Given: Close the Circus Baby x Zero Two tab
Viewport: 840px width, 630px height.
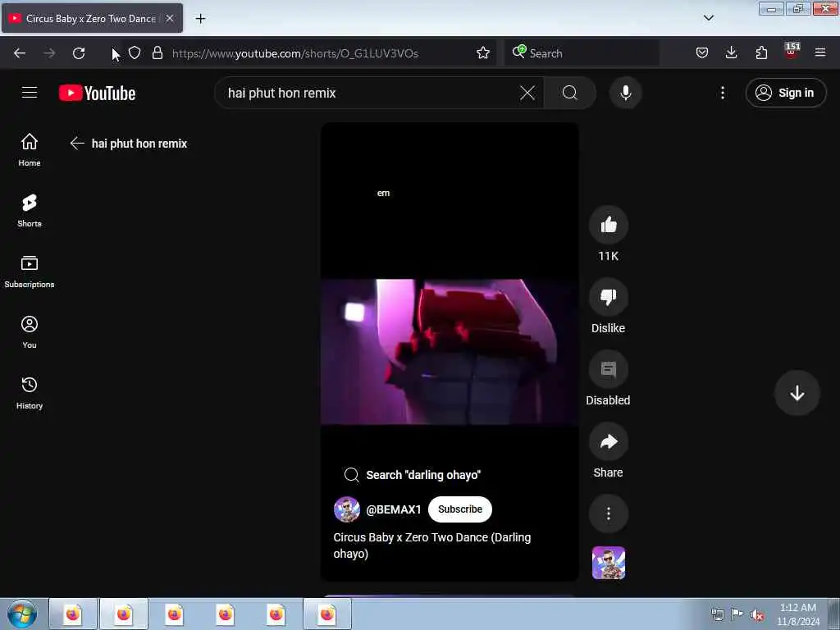Looking at the screenshot, I should coord(170,19).
